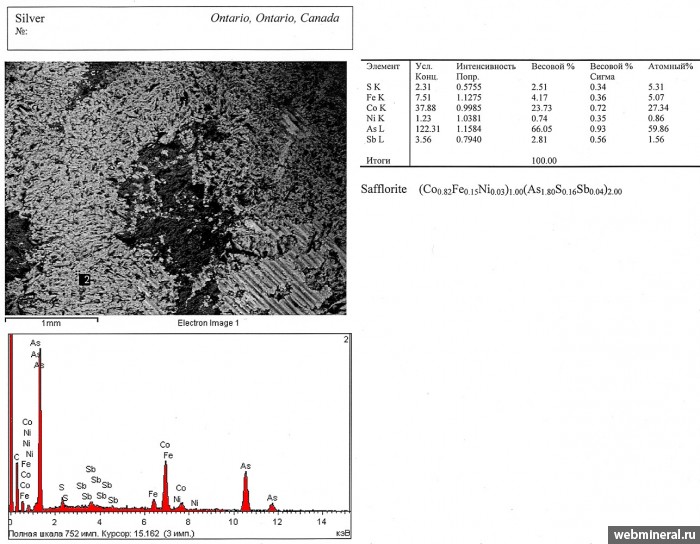Screen dimensions: 700x544
Task: Select the locality text "Ontario, Ontario, Canada"
Action: [275, 18]
